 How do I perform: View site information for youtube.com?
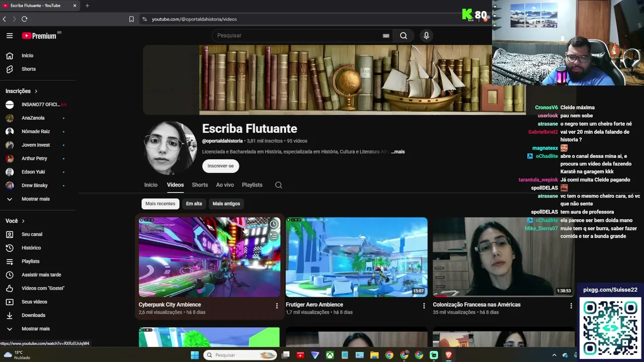[144, 19]
